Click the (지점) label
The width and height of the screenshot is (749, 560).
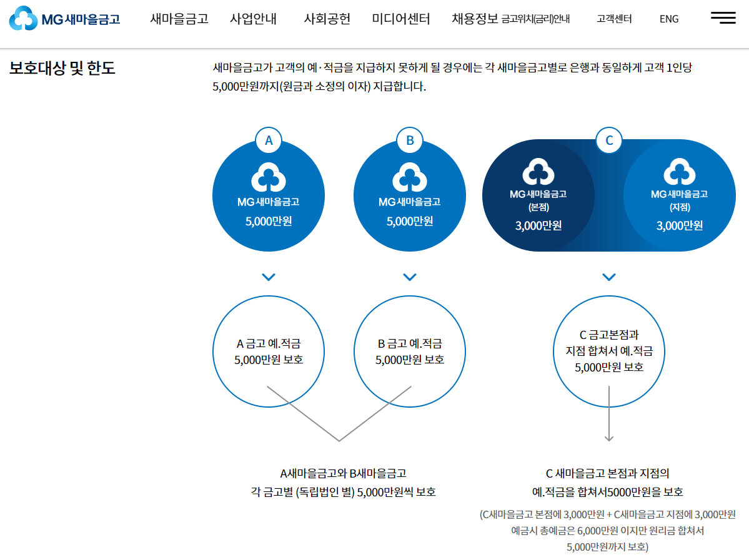pos(680,207)
